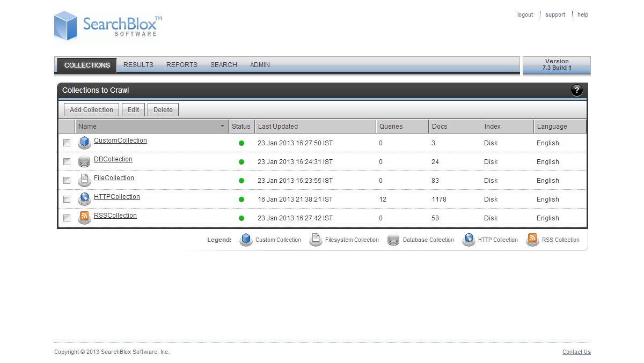
Task: Click the 1178 docs value
Action: (439, 199)
